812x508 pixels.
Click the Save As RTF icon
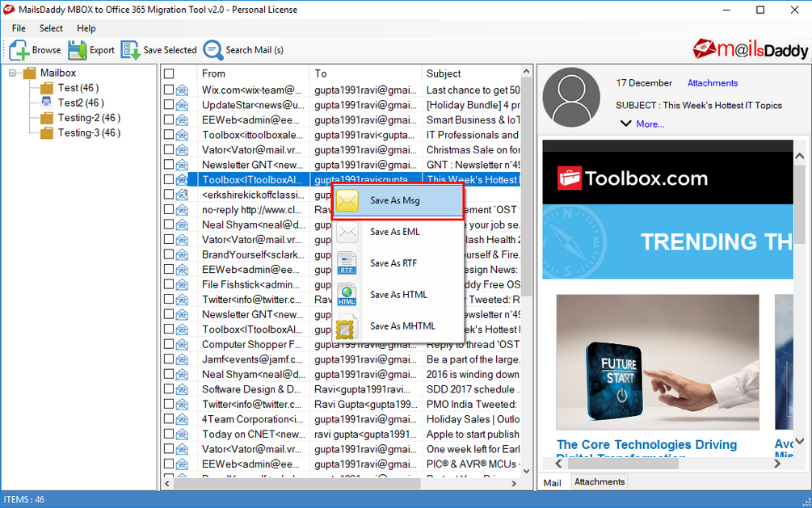point(349,263)
